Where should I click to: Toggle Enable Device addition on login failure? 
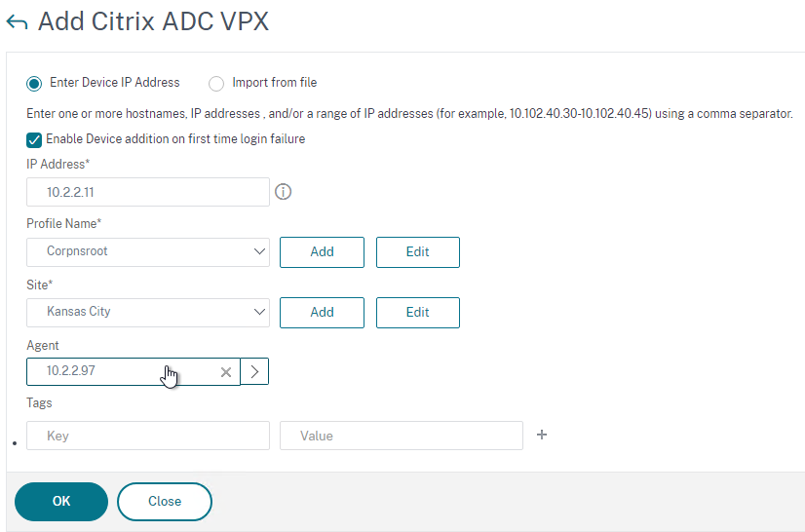click(35, 139)
